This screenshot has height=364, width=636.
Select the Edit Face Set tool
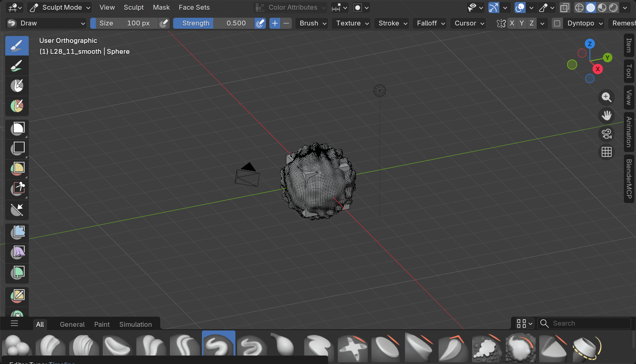pyautogui.click(x=17, y=296)
